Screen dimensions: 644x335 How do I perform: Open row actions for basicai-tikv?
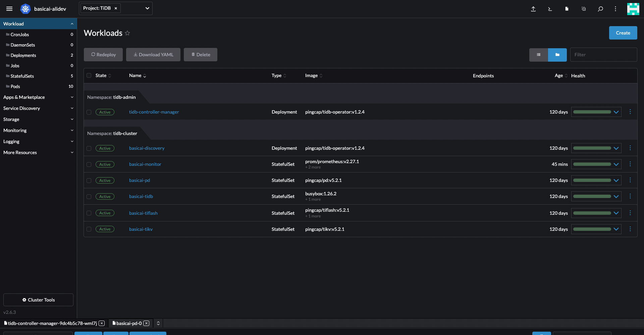630,229
